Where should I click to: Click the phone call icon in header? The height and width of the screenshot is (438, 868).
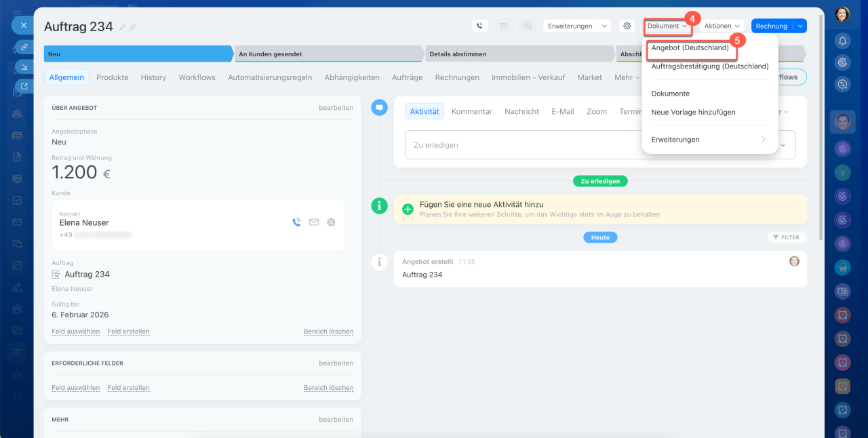pyautogui.click(x=480, y=26)
